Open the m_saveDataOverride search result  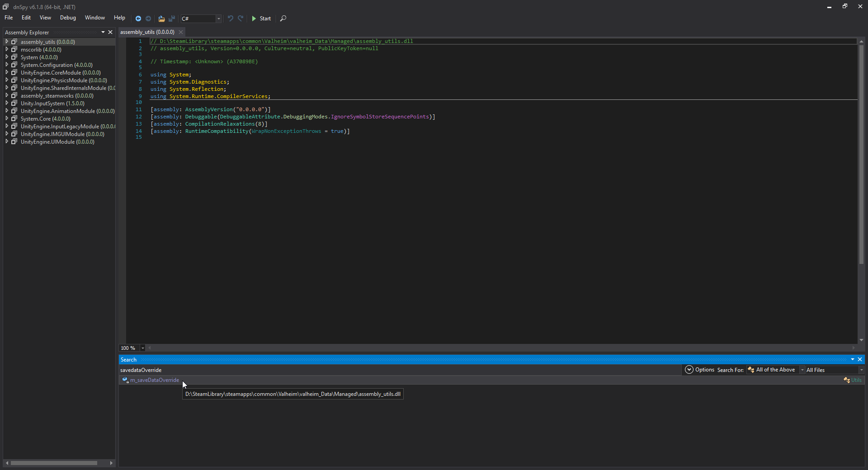pyautogui.click(x=155, y=380)
